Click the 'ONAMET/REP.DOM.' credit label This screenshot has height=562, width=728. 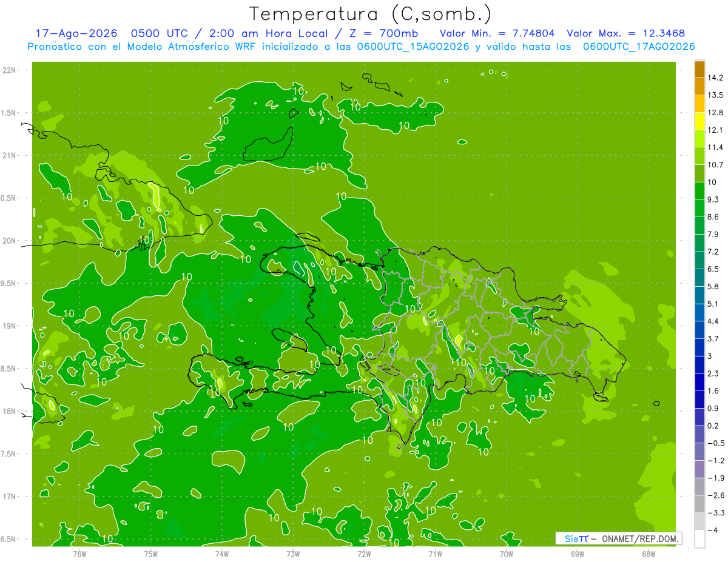tap(640, 538)
